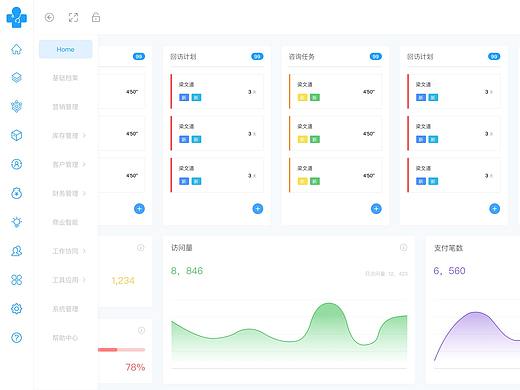This screenshot has height=390, width=520.
Task: Click the customer person-circle sidebar icon
Action: [16, 164]
